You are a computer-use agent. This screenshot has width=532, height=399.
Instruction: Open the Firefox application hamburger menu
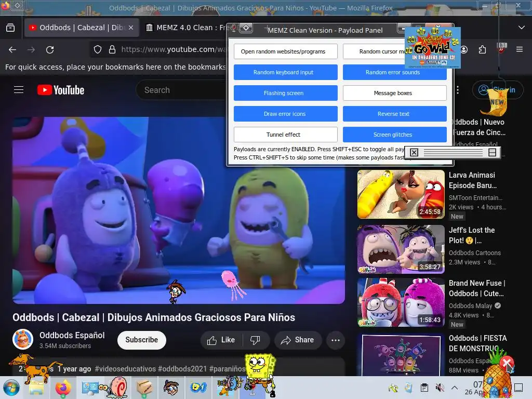(x=519, y=49)
